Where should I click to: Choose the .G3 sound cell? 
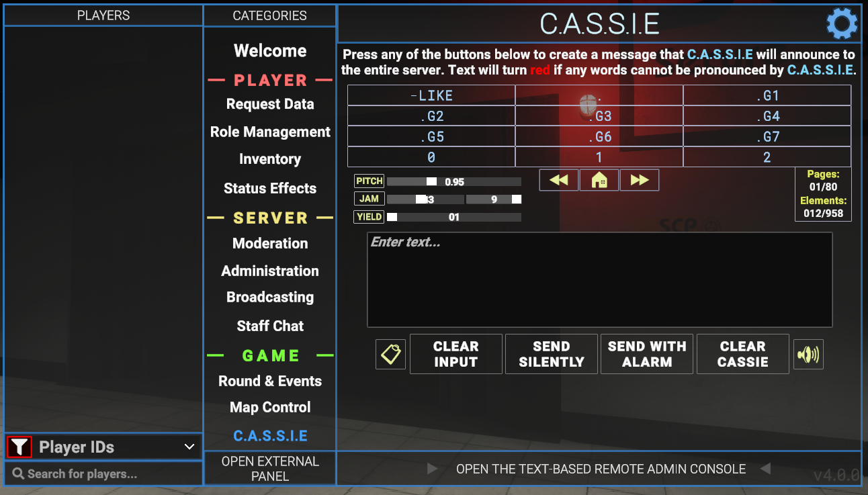(599, 116)
